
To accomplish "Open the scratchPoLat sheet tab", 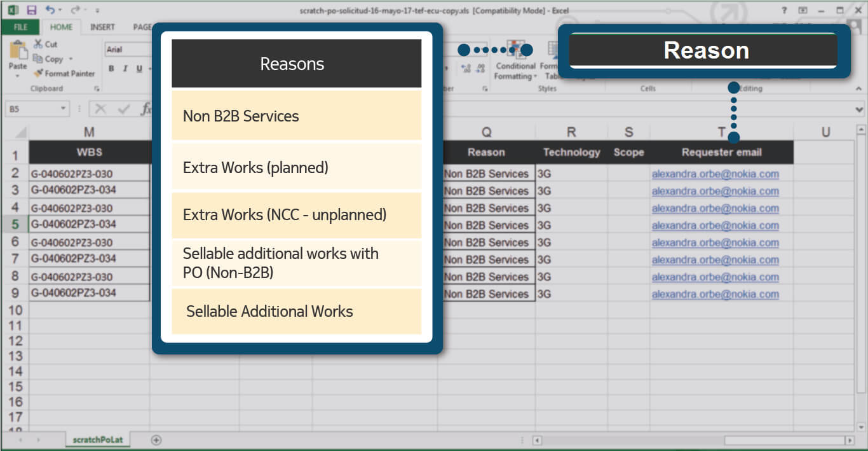I will pos(97,440).
